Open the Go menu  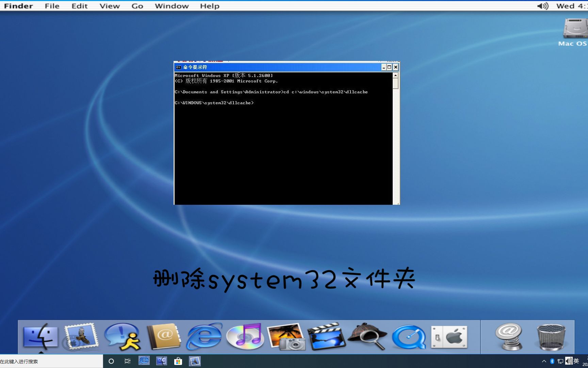[137, 5]
